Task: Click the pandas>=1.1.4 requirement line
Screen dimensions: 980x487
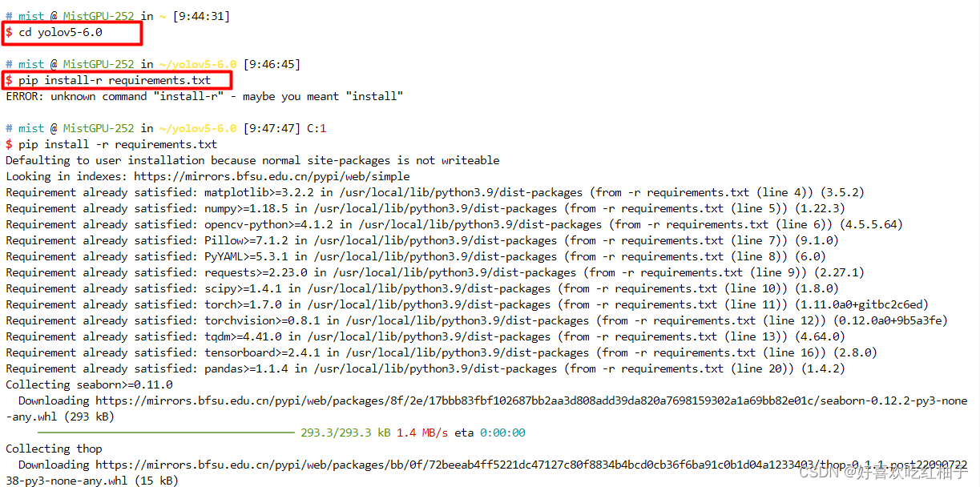Action: coord(425,369)
